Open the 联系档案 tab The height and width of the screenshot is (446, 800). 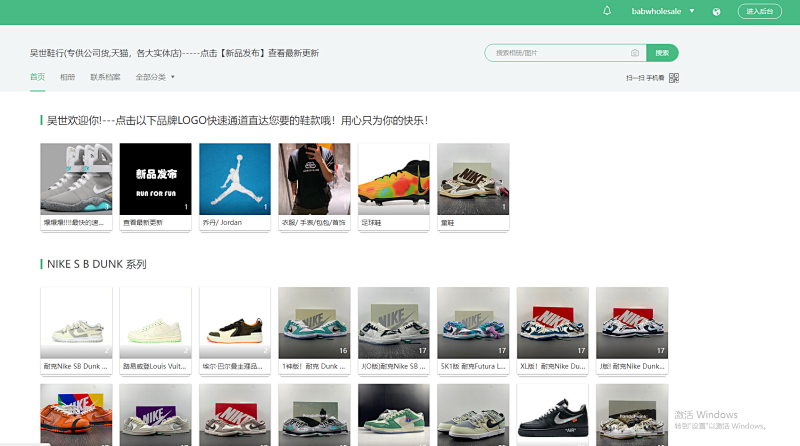105,77
